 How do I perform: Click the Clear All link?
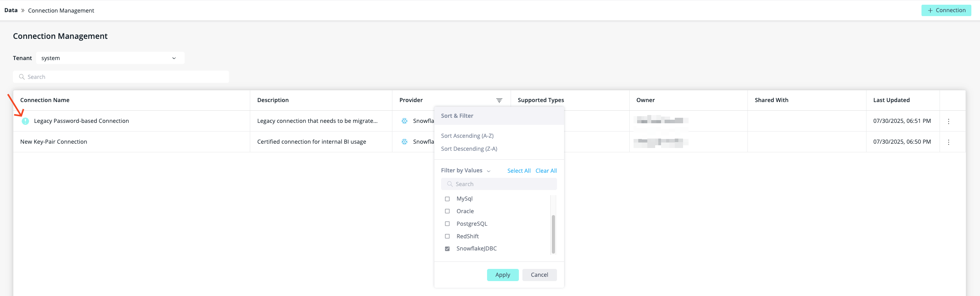coord(546,171)
